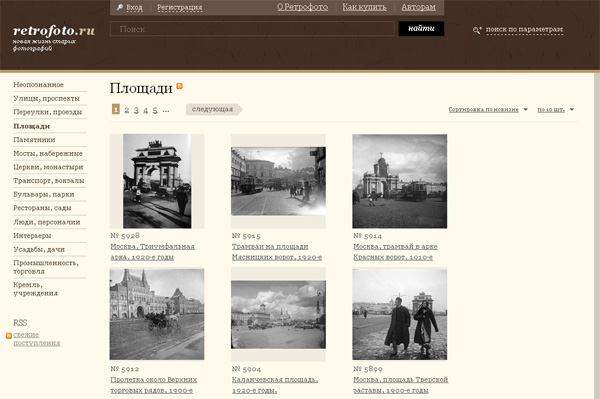Select the Промышленность, торговля category
The width and height of the screenshot is (600, 399).
[x=46, y=267]
